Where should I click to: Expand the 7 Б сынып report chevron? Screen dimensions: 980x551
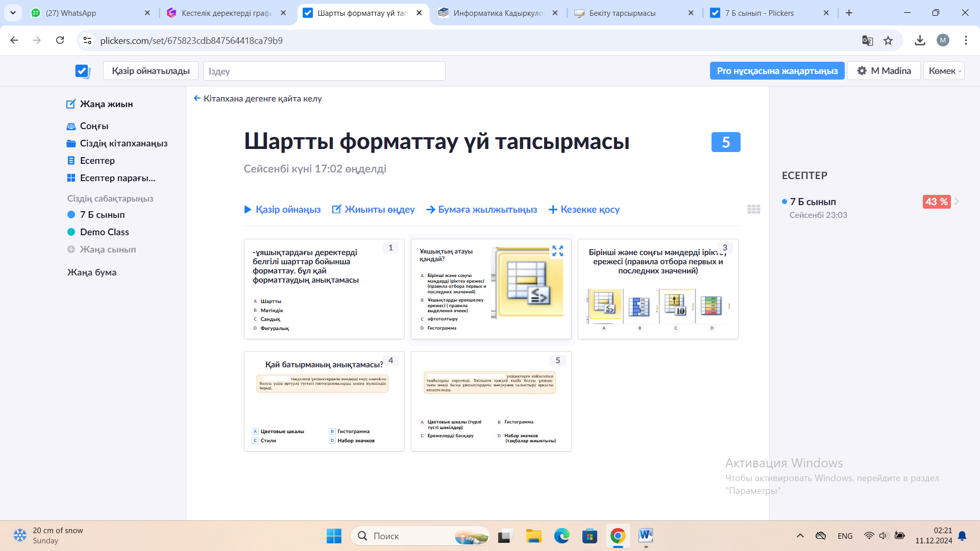coord(957,202)
